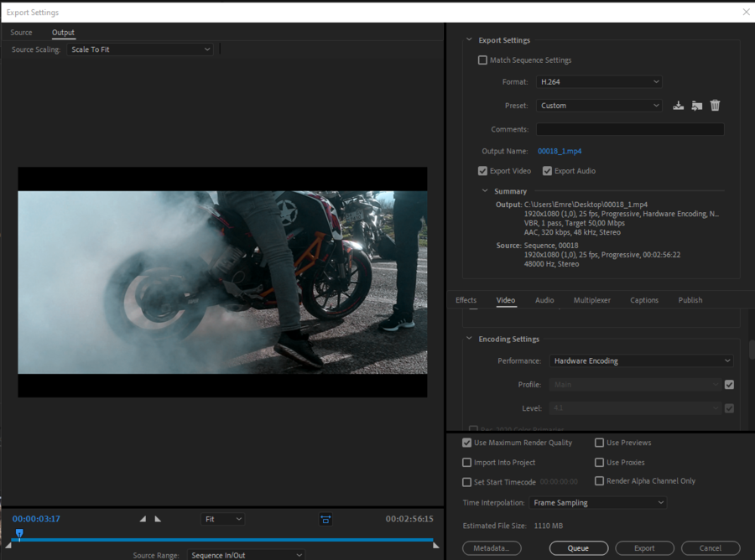Click the Import Preset icon

697,106
